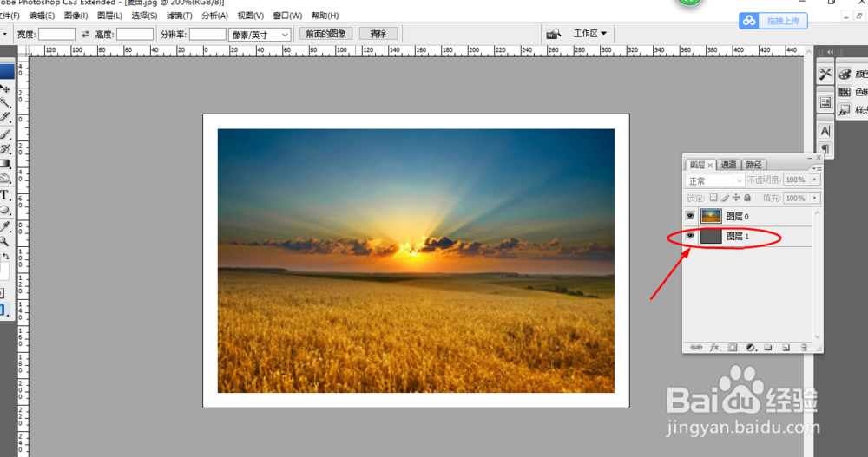Image resolution: width=868 pixels, height=457 pixels.
Task: Select the Gradient tool
Action: pos(5,164)
